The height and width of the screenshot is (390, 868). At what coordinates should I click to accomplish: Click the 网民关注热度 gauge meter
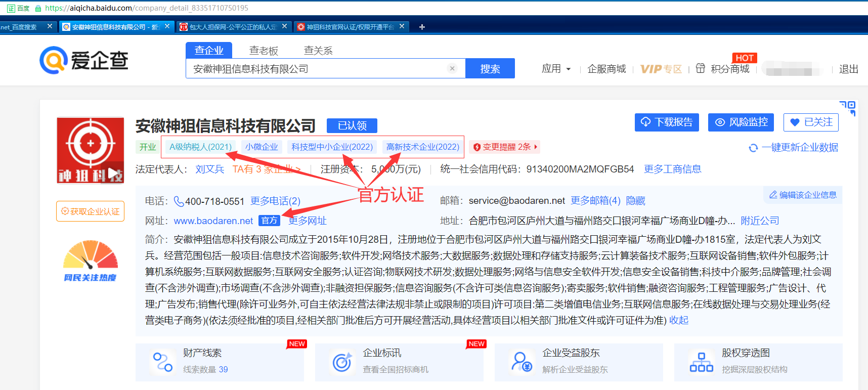pyautogui.click(x=90, y=255)
